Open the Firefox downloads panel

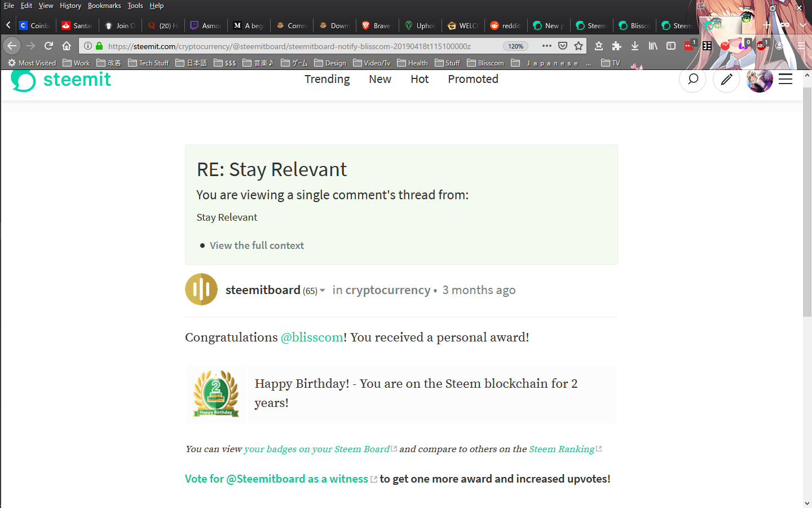click(635, 46)
